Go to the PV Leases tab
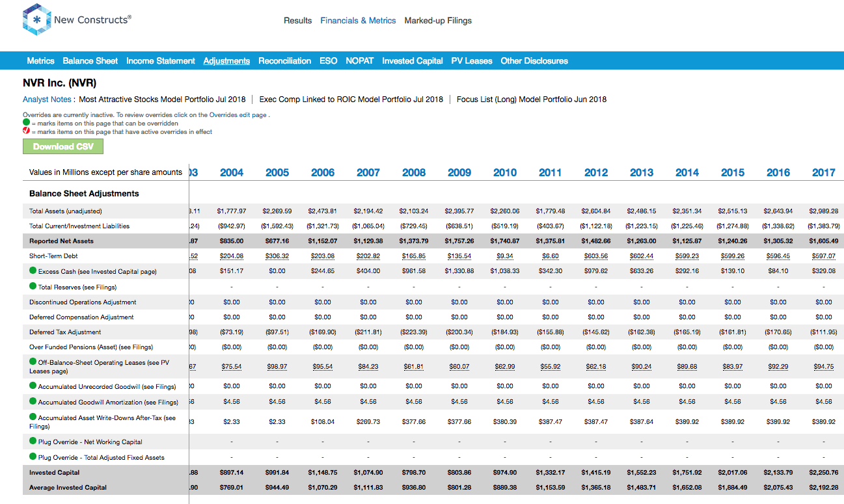Screen dimensions: 844x504 (472, 60)
